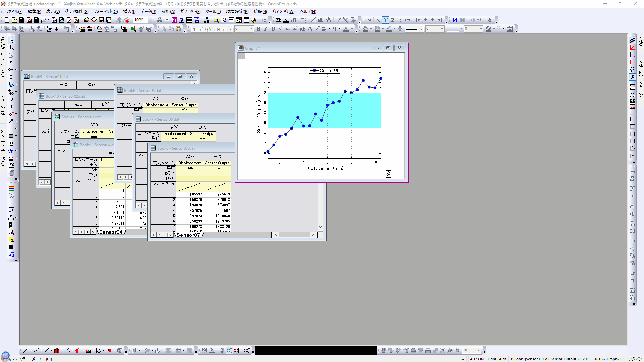Open the グラフ作成(G) menu
The image size is (644, 362).
pos(76,11)
